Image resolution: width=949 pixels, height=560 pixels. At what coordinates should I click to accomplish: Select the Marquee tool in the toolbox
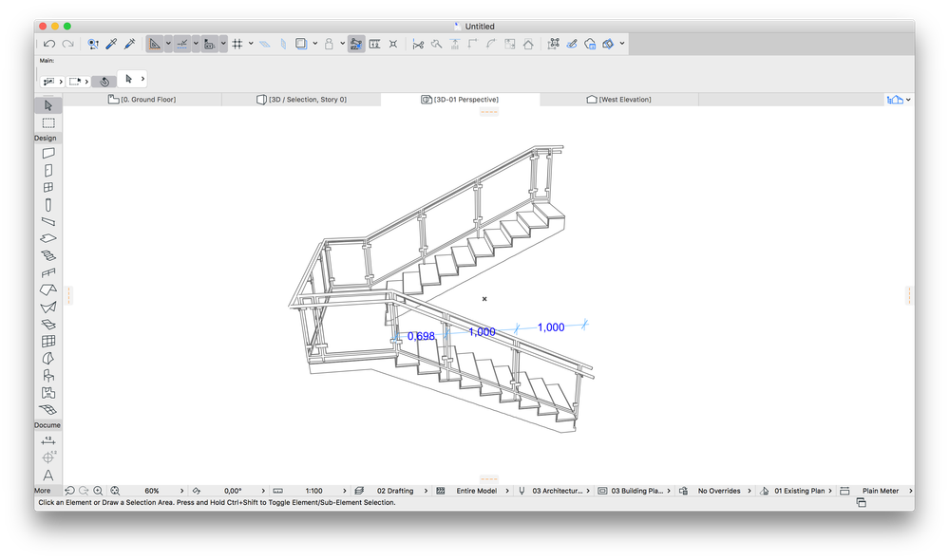pos(48,122)
